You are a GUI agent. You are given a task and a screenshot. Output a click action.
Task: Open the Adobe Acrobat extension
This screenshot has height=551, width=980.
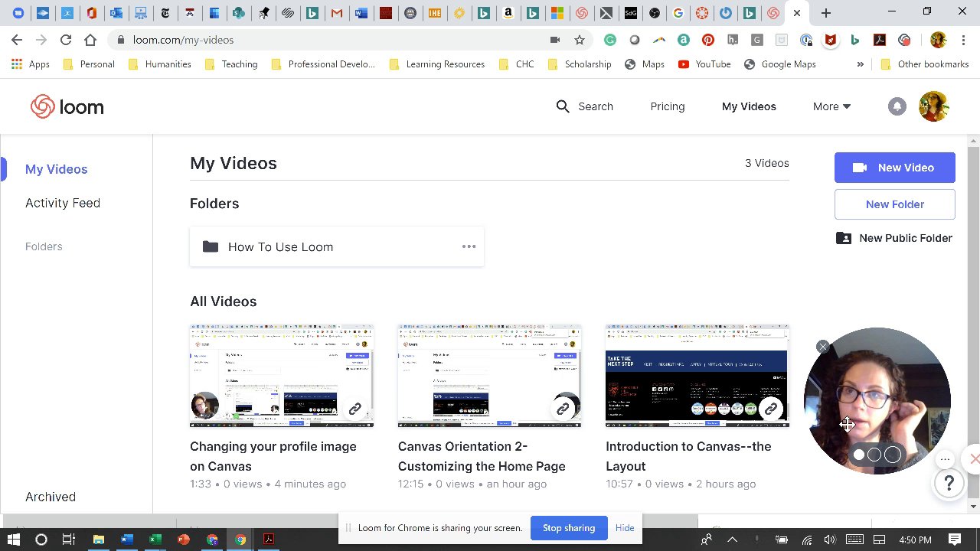(x=880, y=40)
